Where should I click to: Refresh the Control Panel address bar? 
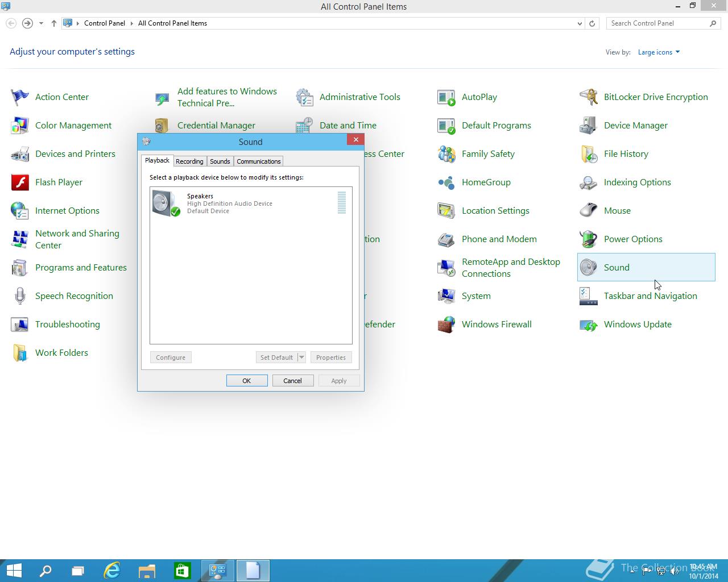(592, 23)
